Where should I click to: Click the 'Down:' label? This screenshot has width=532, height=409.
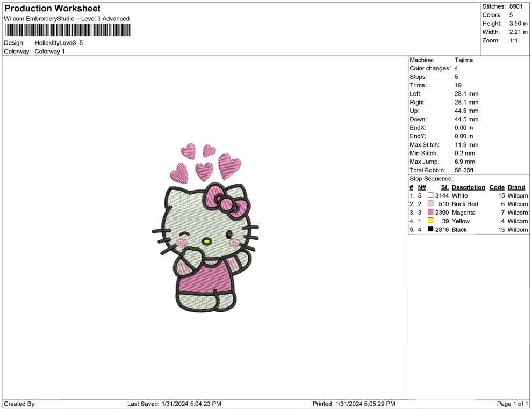point(418,119)
